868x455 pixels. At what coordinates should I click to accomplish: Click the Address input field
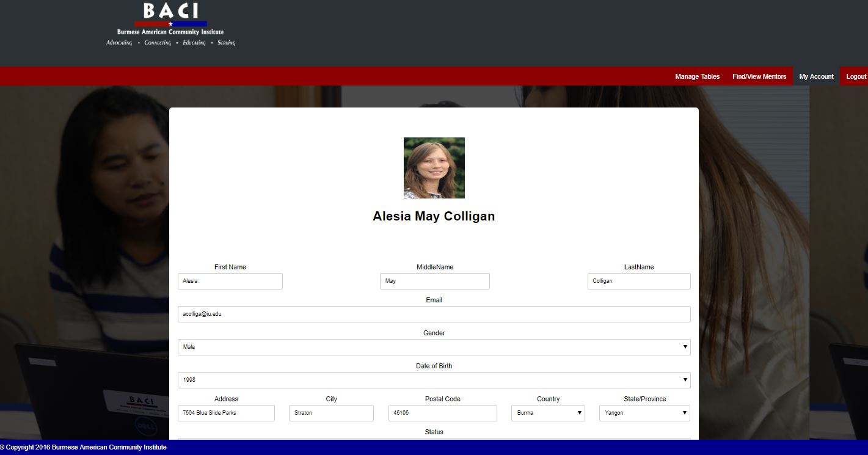click(x=226, y=413)
